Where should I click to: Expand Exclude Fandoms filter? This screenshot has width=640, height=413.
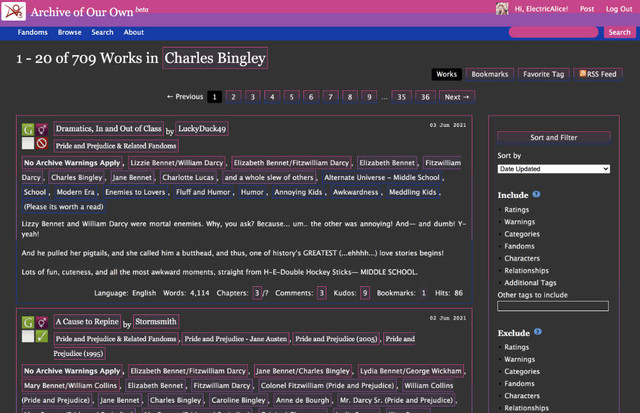[519, 384]
